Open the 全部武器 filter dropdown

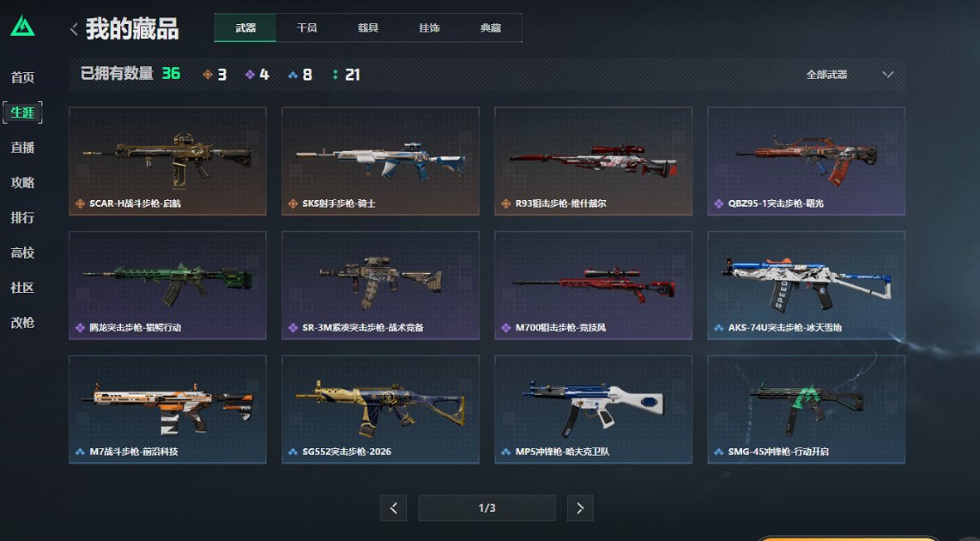[x=850, y=75]
